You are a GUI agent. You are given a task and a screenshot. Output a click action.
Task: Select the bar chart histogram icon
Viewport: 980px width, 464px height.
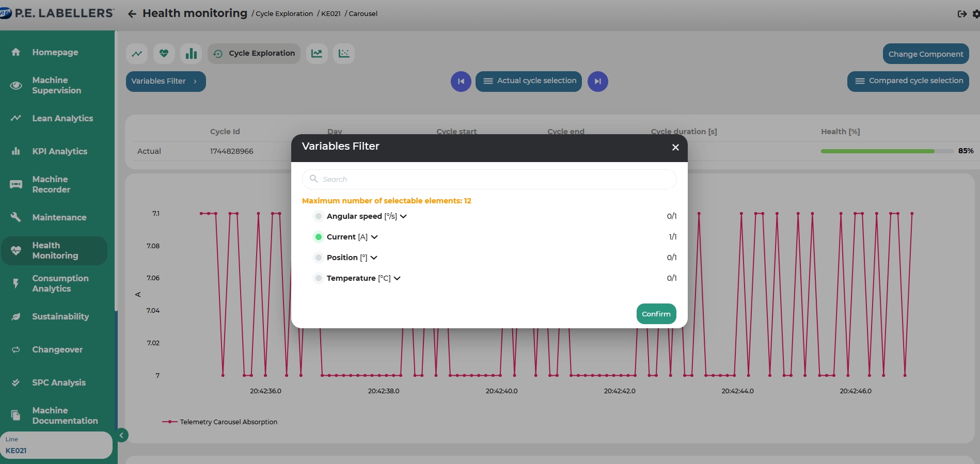click(191, 54)
